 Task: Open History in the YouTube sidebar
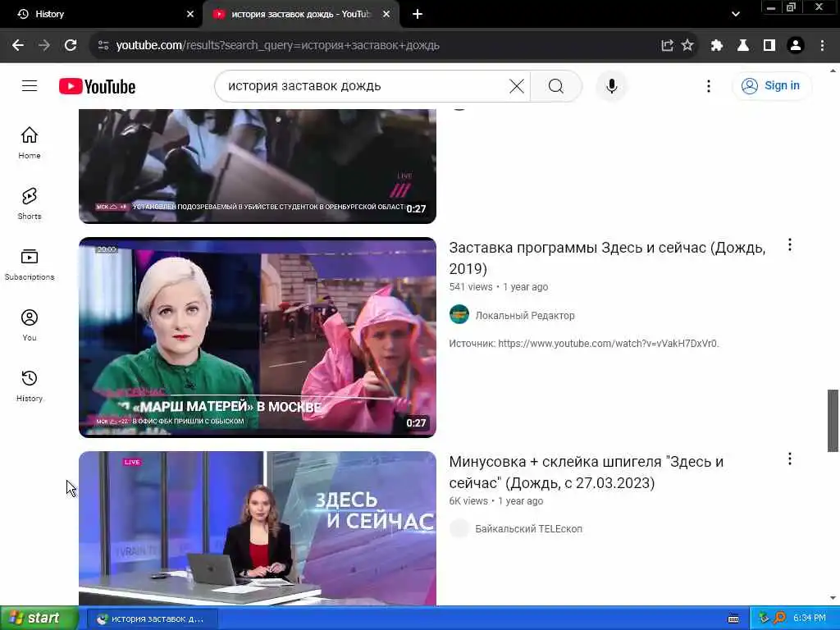pos(30,386)
